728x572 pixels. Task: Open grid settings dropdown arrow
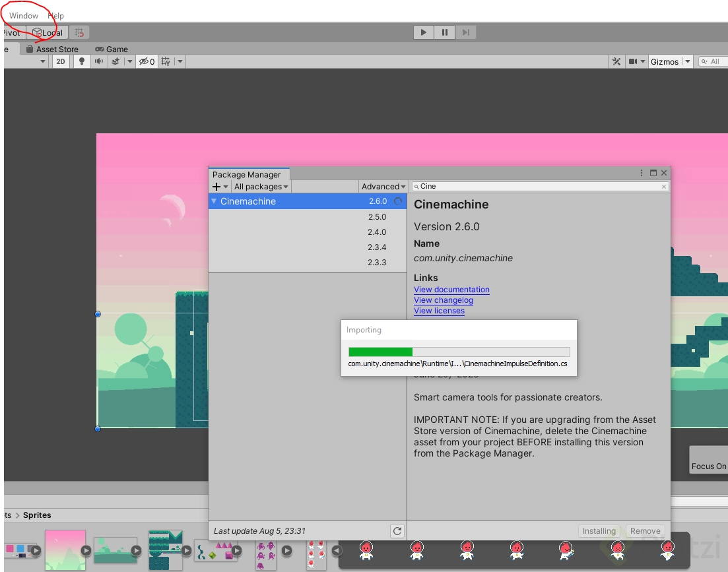180,61
